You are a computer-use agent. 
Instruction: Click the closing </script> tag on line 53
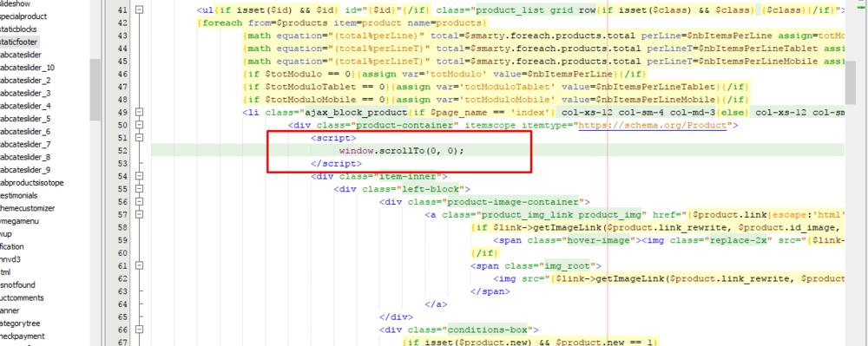pos(336,164)
